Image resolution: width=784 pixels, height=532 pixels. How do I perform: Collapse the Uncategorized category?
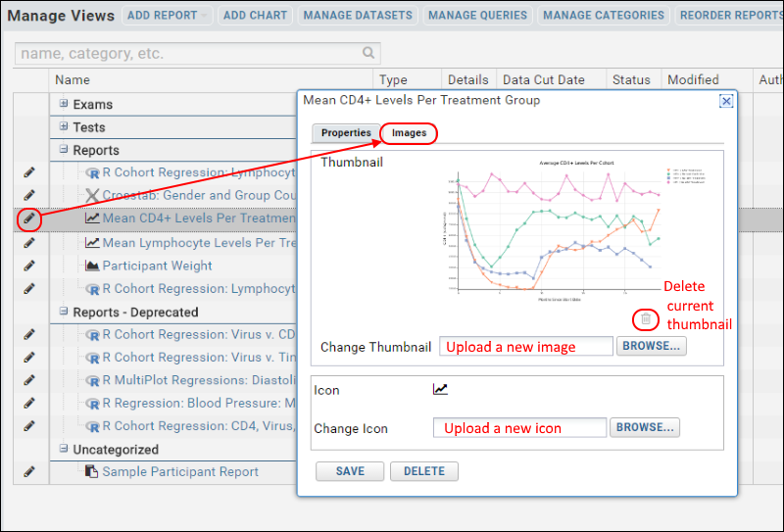coord(64,449)
